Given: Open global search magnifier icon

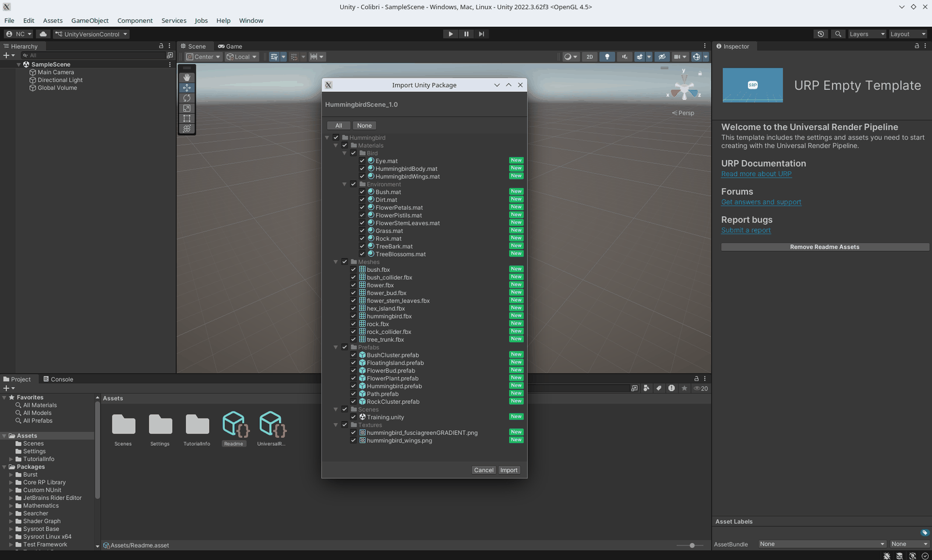Looking at the screenshot, I should [838, 34].
